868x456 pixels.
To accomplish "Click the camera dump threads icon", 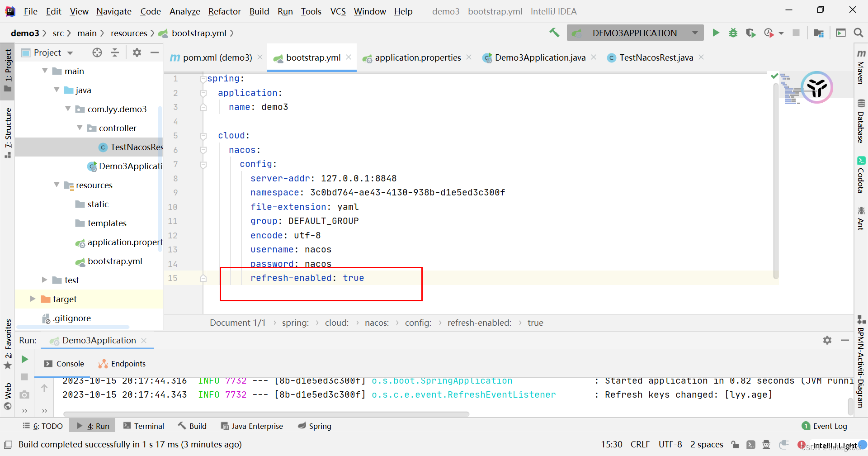I will (x=25, y=395).
